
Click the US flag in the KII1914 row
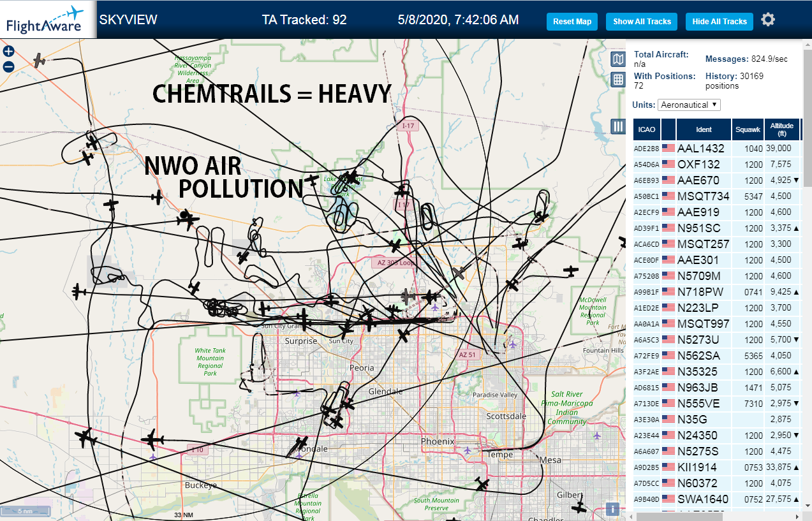coord(668,467)
